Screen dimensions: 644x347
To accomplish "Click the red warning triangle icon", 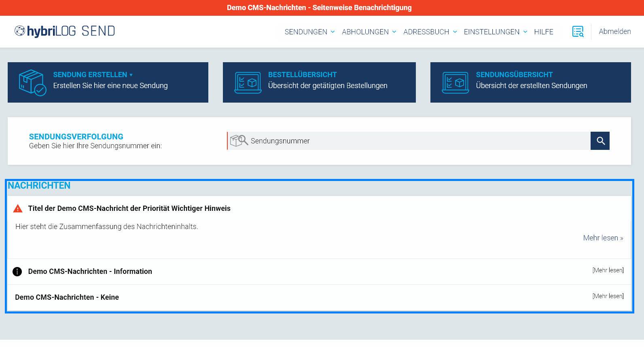I will (x=18, y=208).
